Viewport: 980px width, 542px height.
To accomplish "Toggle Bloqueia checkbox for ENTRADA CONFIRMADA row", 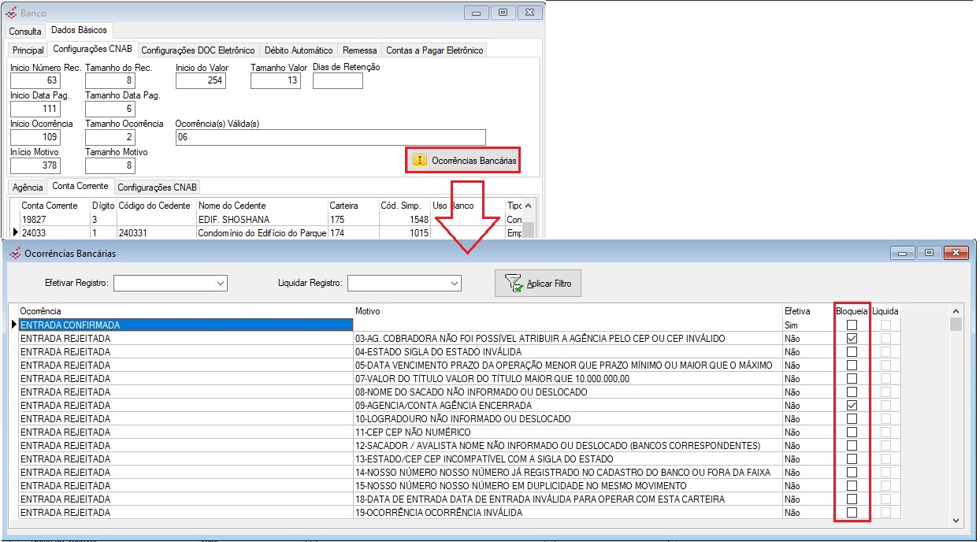I will 852,325.
